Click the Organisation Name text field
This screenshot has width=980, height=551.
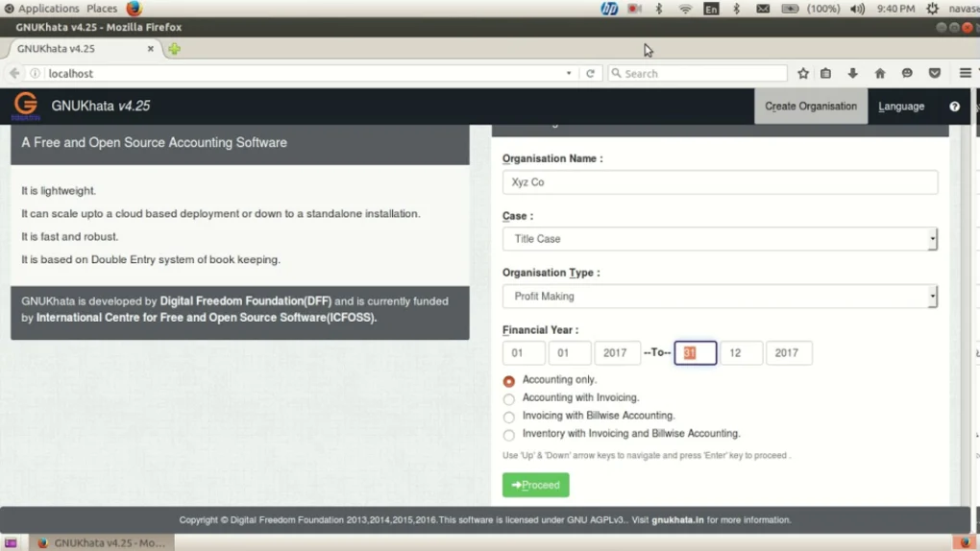(x=720, y=182)
